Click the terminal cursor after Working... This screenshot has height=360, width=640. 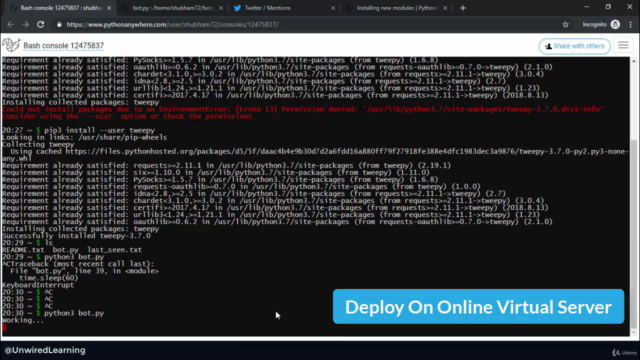[x=4, y=327]
